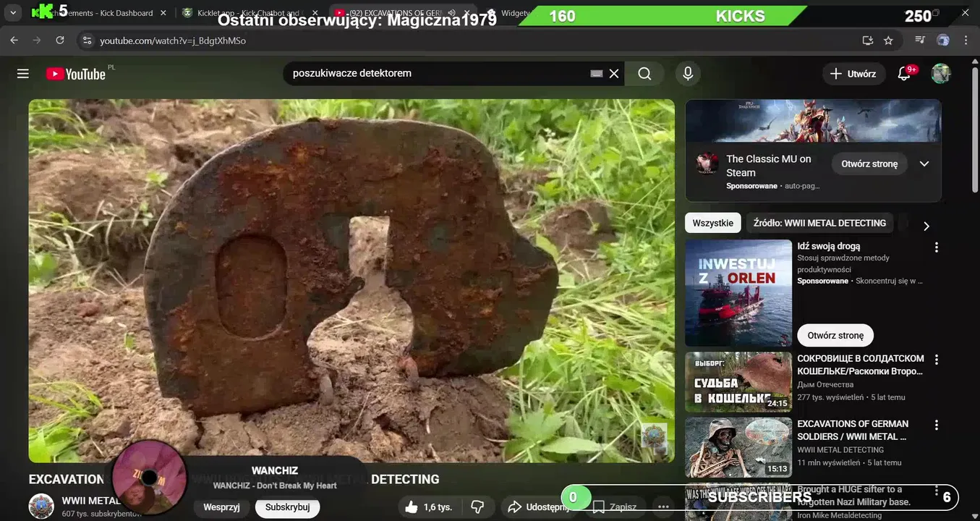Mute audio on the YouTube browser tab
Image resolution: width=980 pixels, height=521 pixels.
coord(451,13)
